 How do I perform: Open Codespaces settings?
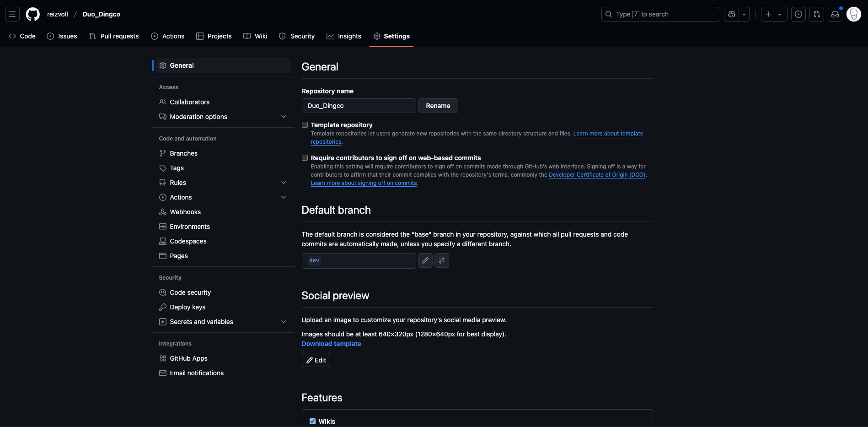(x=223, y=241)
